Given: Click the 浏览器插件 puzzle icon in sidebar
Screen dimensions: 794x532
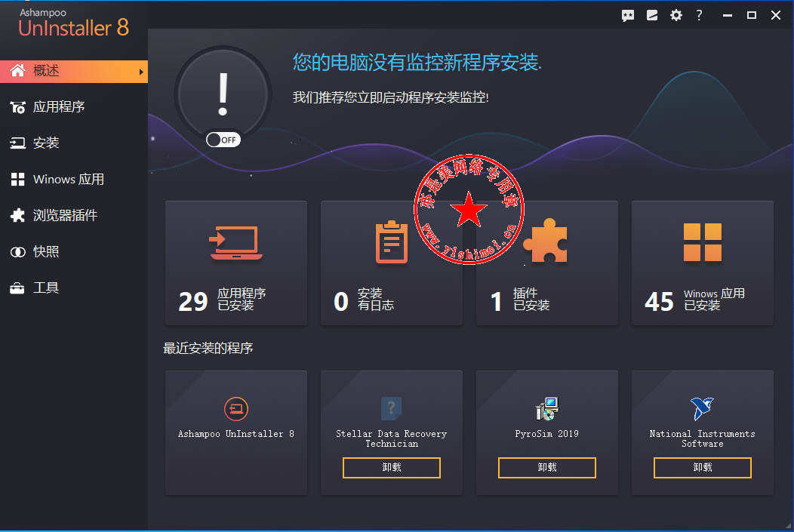Looking at the screenshot, I should [17, 216].
